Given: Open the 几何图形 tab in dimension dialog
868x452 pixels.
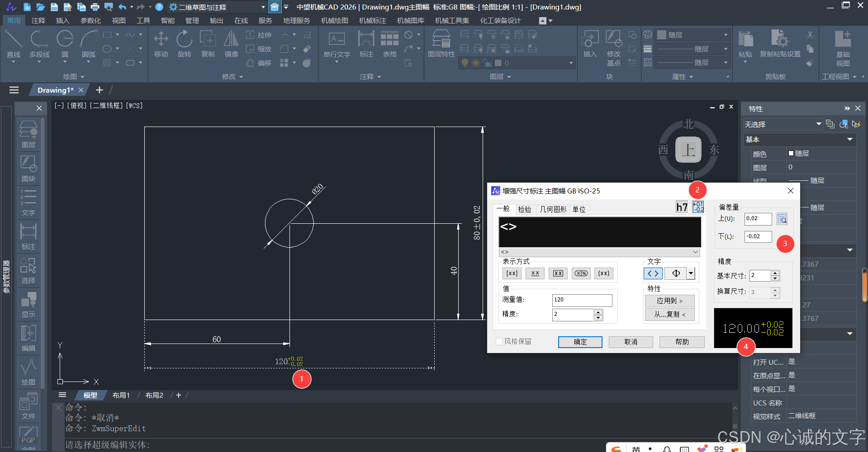Looking at the screenshot, I should pyautogui.click(x=553, y=209).
